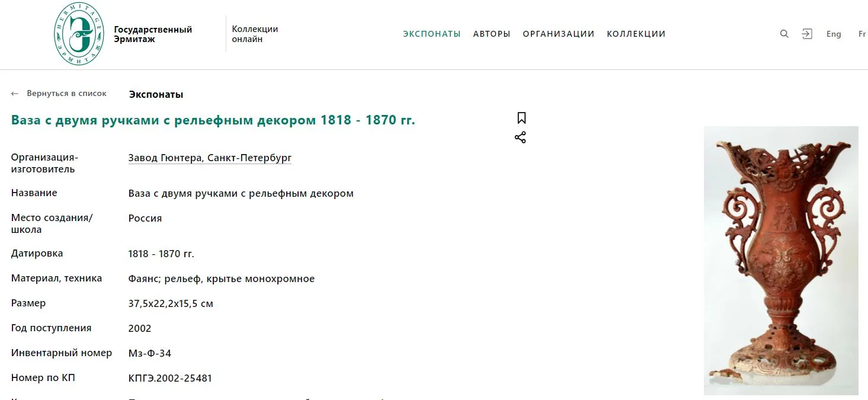Click the 'Год поступления' field label
Screen dimensions: 868x400
pos(51,328)
